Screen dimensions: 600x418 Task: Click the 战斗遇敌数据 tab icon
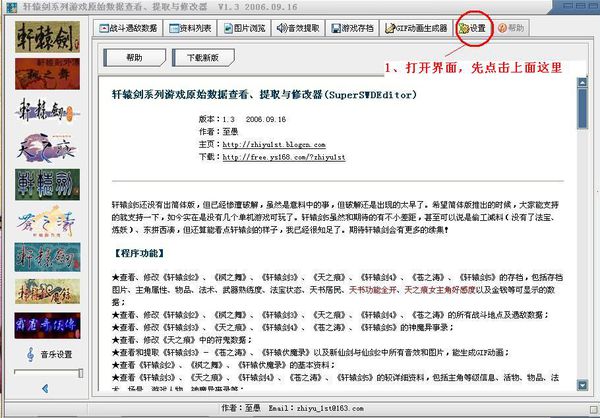tap(104, 28)
